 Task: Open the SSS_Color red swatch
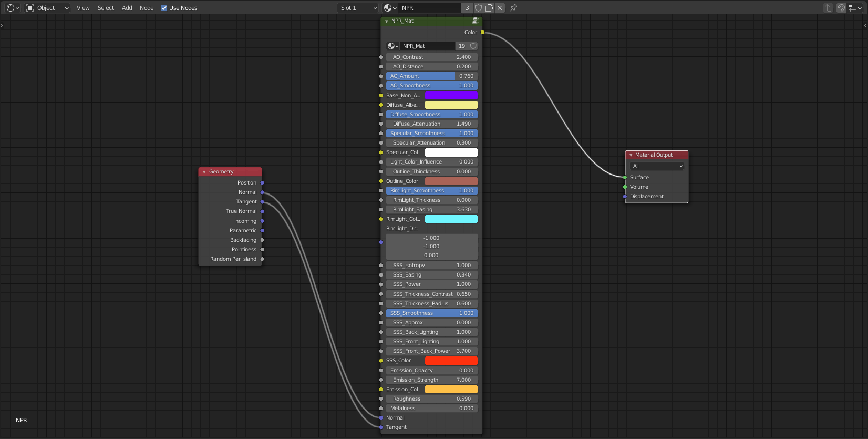[x=451, y=361]
